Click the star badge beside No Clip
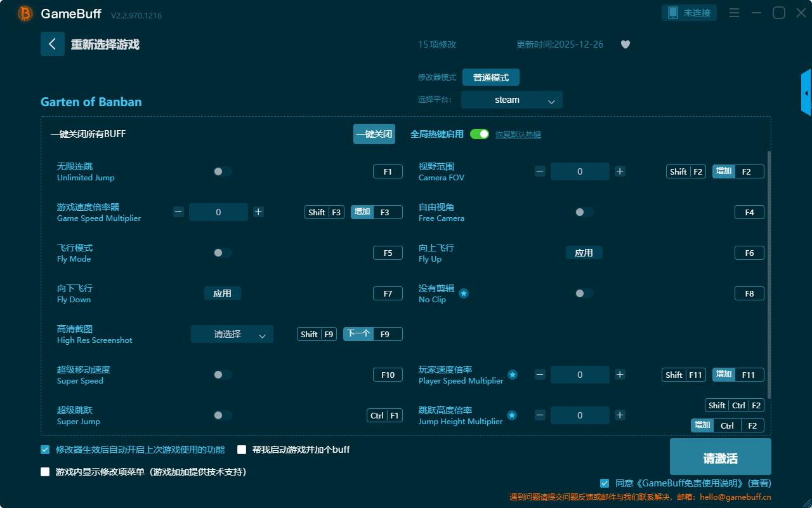The image size is (812, 508). pos(464,293)
